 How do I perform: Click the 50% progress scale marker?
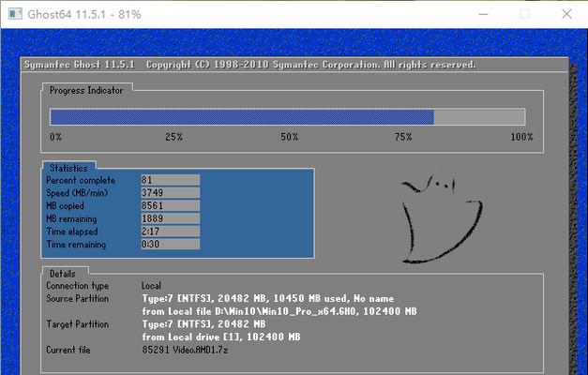pyautogui.click(x=289, y=137)
